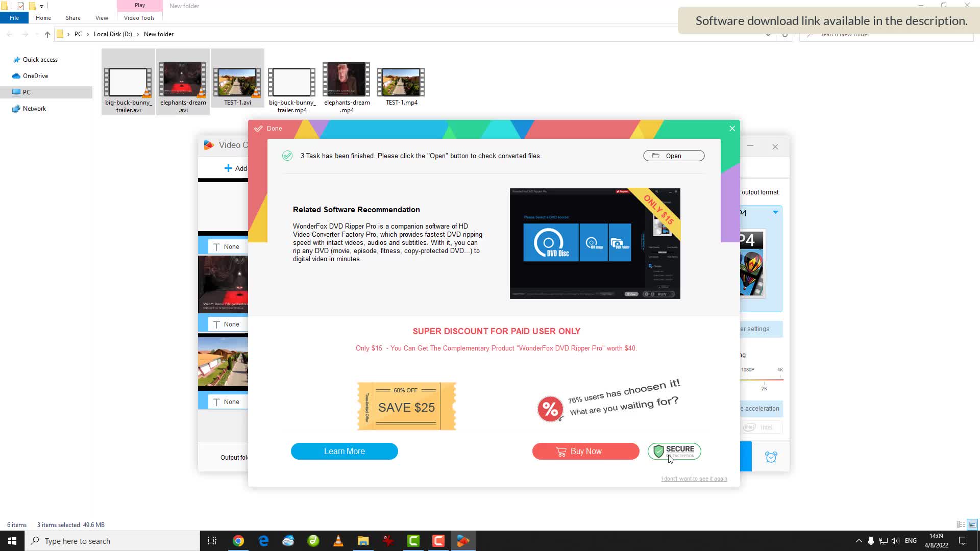Click the Done dialog close icon
Screen dimensions: 980x551
[731, 128]
